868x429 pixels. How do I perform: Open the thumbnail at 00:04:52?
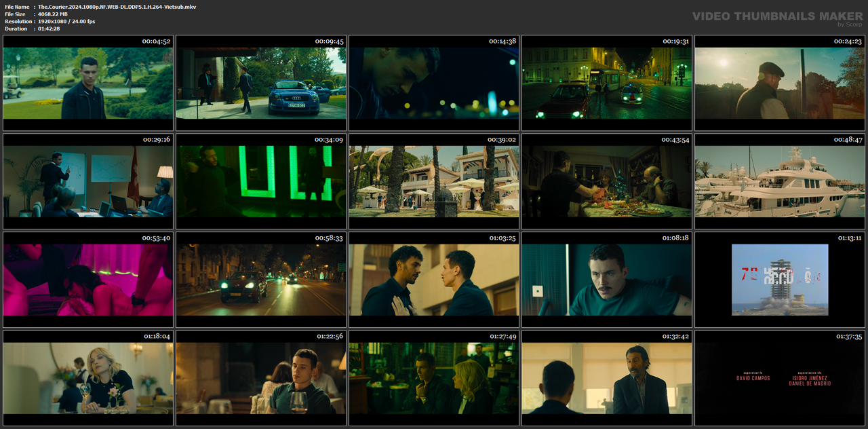coord(88,83)
